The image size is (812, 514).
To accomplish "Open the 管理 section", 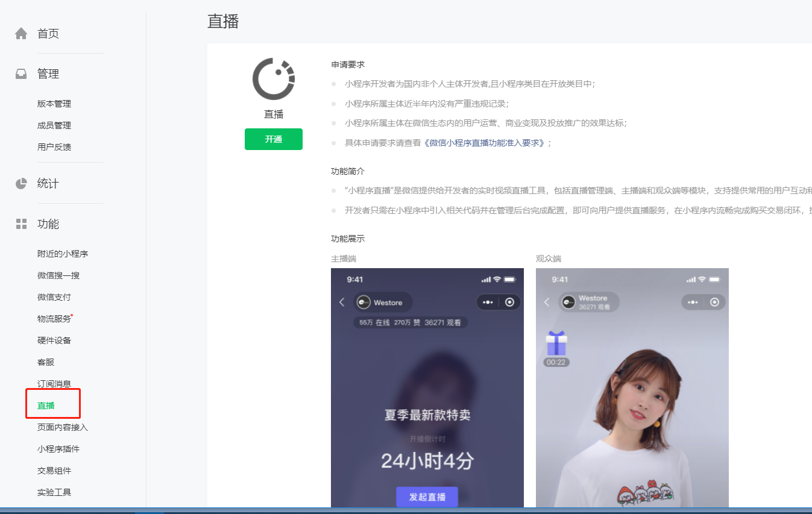I will [48, 74].
